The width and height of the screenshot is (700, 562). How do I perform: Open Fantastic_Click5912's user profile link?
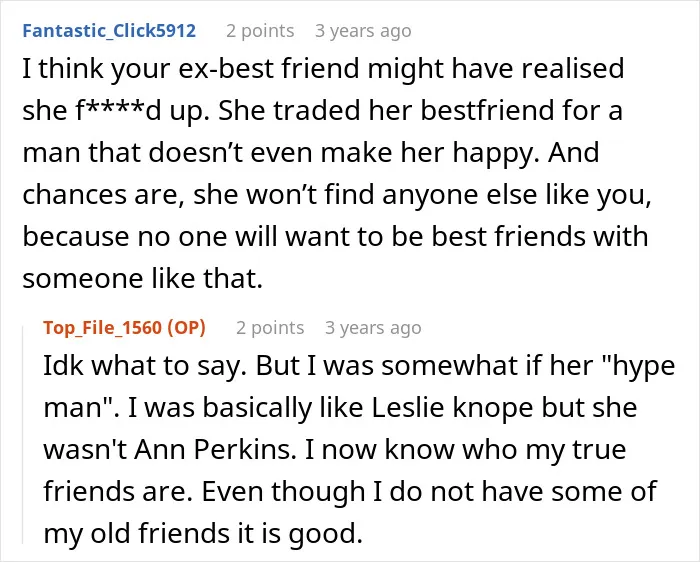[109, 31]
